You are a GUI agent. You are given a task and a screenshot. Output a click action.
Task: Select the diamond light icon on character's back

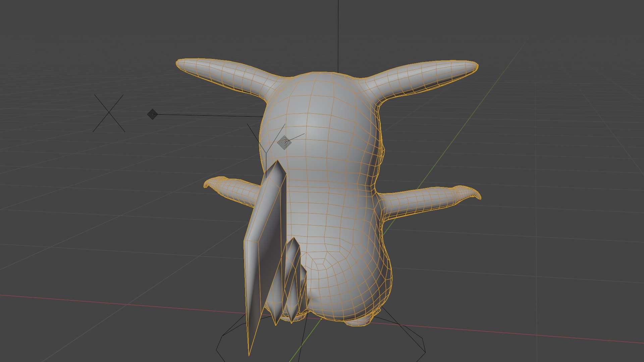(284, 143)
